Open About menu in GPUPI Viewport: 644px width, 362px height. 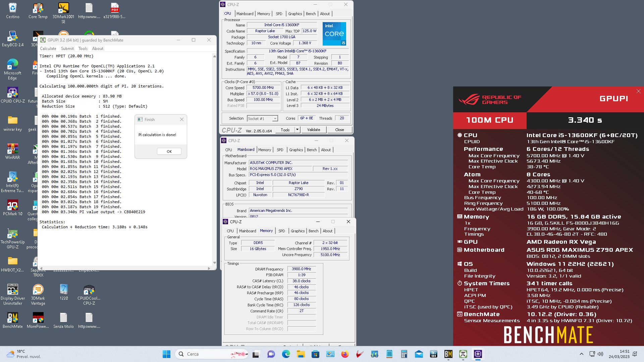pos(98,49)
